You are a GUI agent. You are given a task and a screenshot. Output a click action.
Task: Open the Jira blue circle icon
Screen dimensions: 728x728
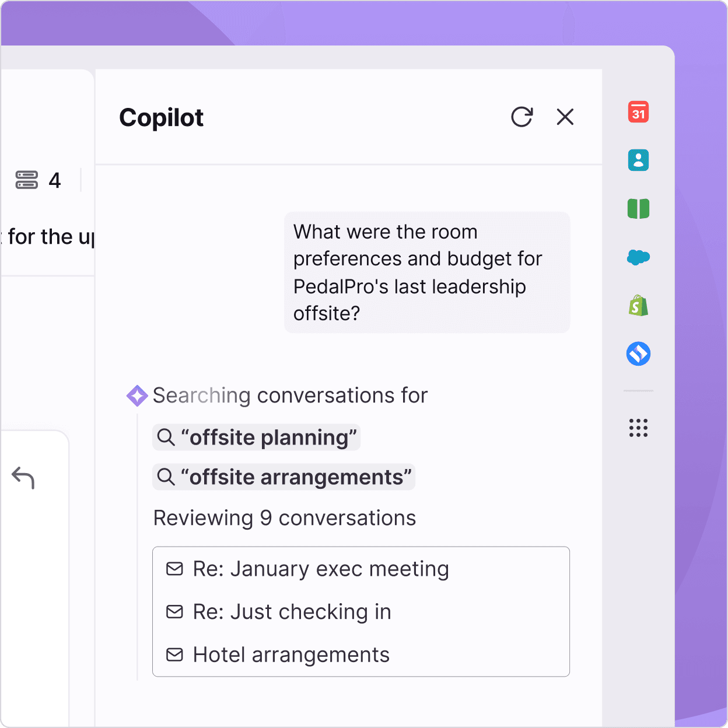[638, 353]
